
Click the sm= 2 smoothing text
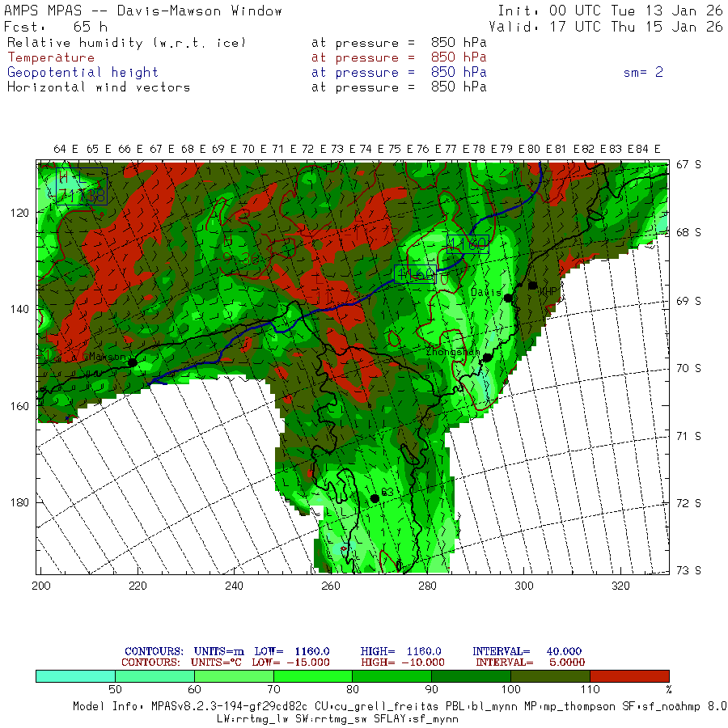[643, 73]
